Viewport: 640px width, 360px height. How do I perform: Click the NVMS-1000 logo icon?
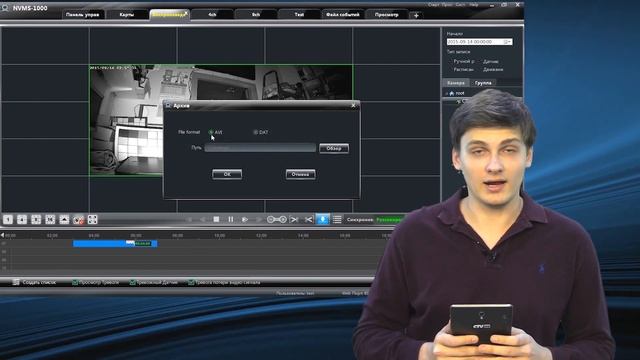coord(5,8)
